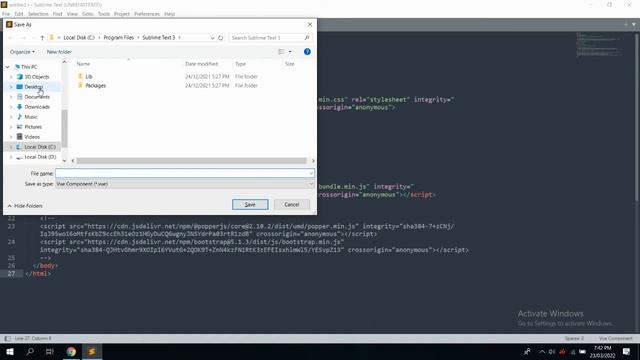This screenshot has width=640, height=360.
Task: Sort by the Name column header
Action: (x=83, y=64)
